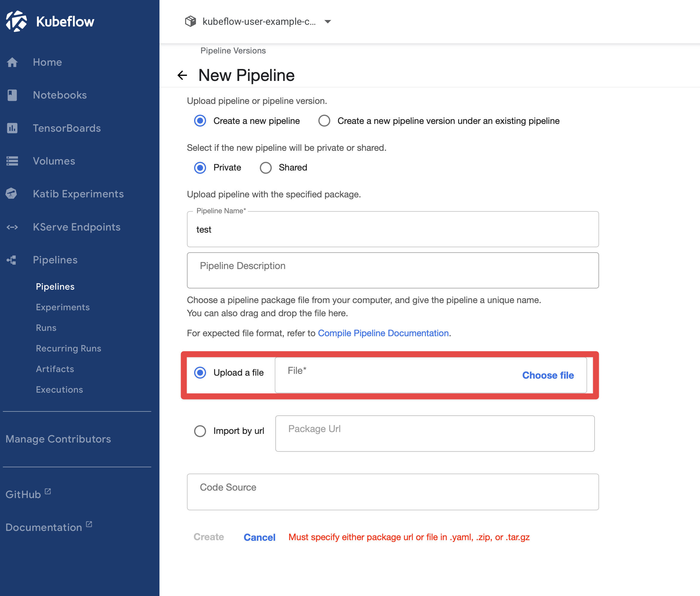Click the Kubeflow logo icon
The height and width of the screenshot is (596, 700).
tap(16, 21)
